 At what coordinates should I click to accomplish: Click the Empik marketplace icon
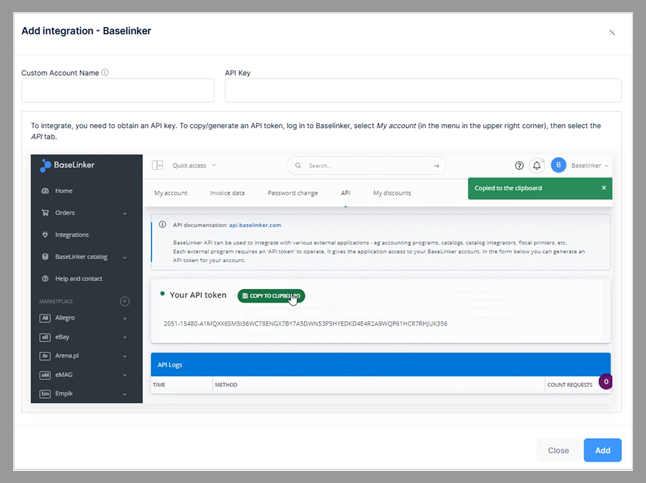pyautogui.click(x=45, y=394)
